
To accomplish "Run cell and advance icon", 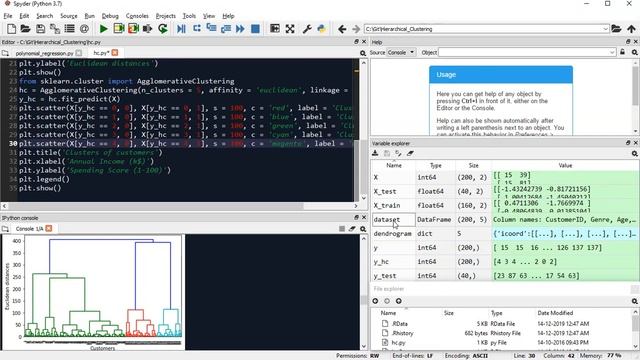I will tap(133, 29).
